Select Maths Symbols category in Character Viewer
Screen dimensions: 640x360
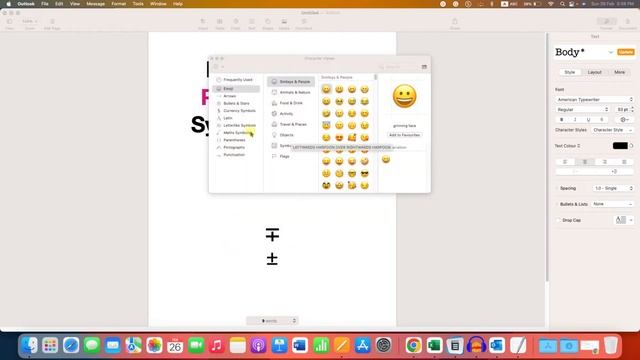tap(237, 133)
